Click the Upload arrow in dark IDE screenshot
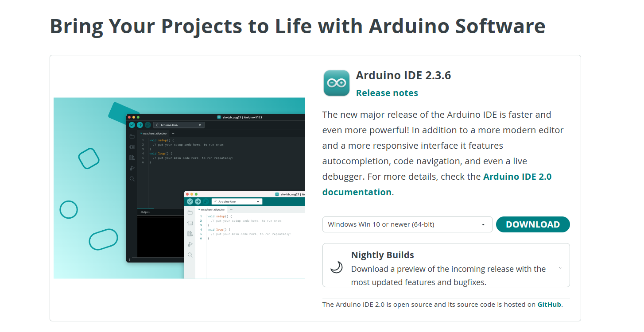Viewport: 644px width, 332px height. tap(140, 125)
